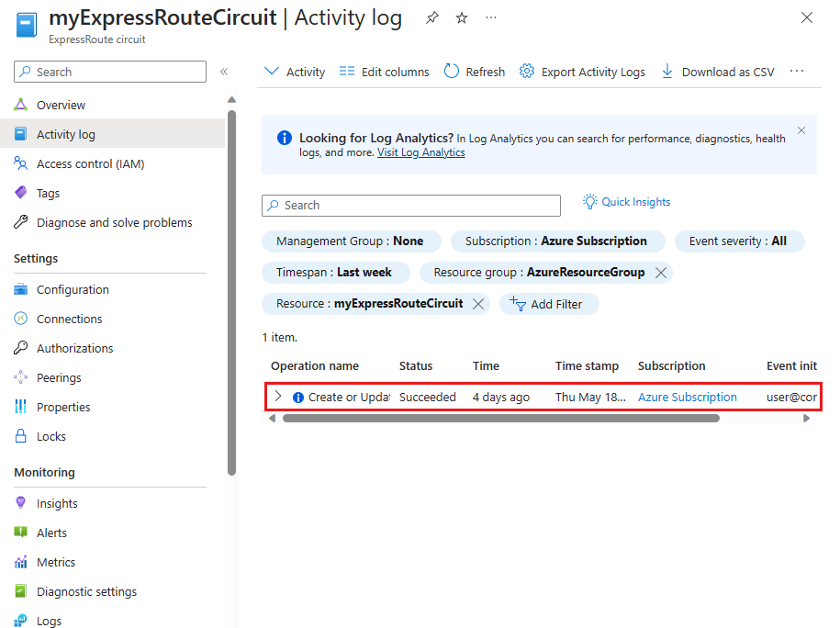
Task: Dismiss the Log Analytics info banner
Action: coord(801,131)
